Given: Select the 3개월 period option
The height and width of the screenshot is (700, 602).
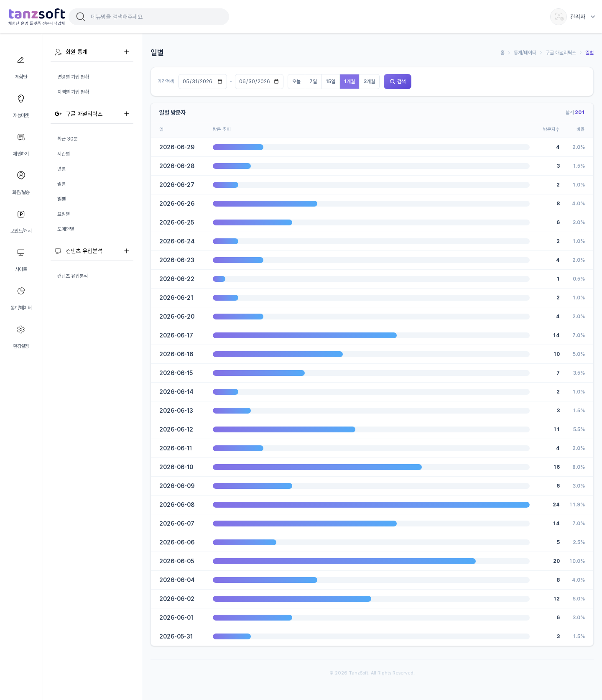Looking at the screenshot, I should click(x=369, y=82).
